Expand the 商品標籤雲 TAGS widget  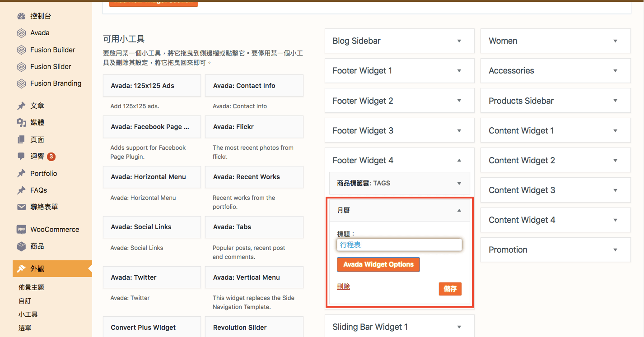459,184
